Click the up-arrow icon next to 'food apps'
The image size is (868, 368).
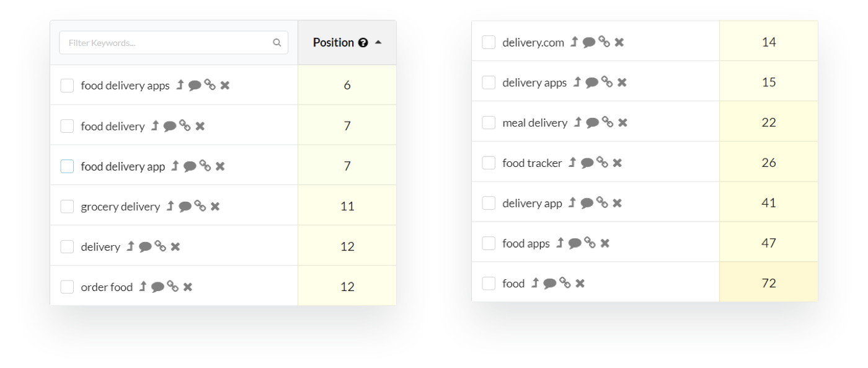click(x=560, y=243)
